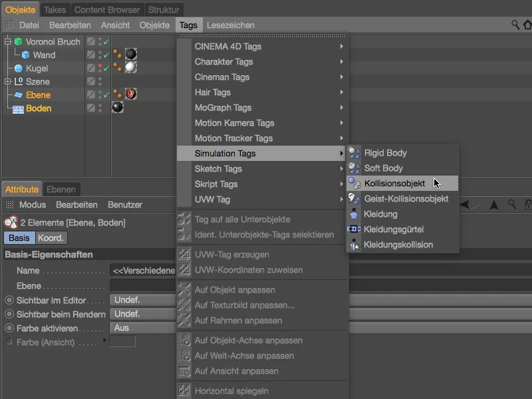Viewport: 532px width, 399px height.
Task: Click the up arrow in Attribute Manager
Action: tap(494, 205)
